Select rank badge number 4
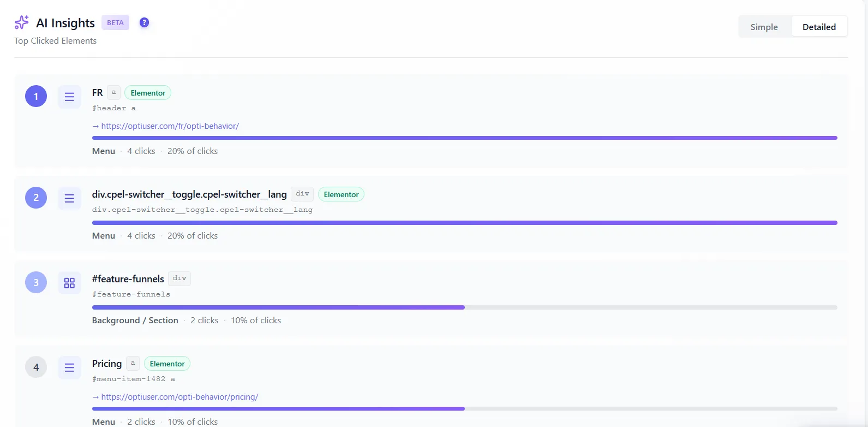Image resolution: width=868 pixels, height=427 pixels. click(x=36, y=367)
